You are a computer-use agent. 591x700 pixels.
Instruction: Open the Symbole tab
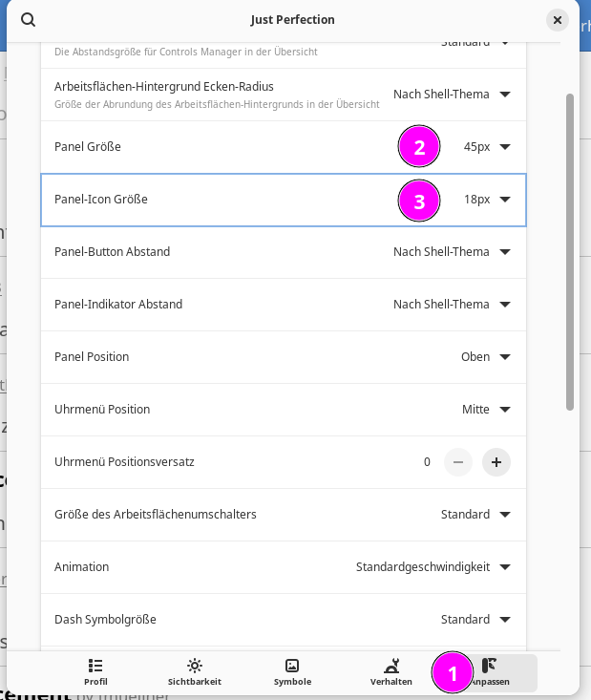click(292, 672)
